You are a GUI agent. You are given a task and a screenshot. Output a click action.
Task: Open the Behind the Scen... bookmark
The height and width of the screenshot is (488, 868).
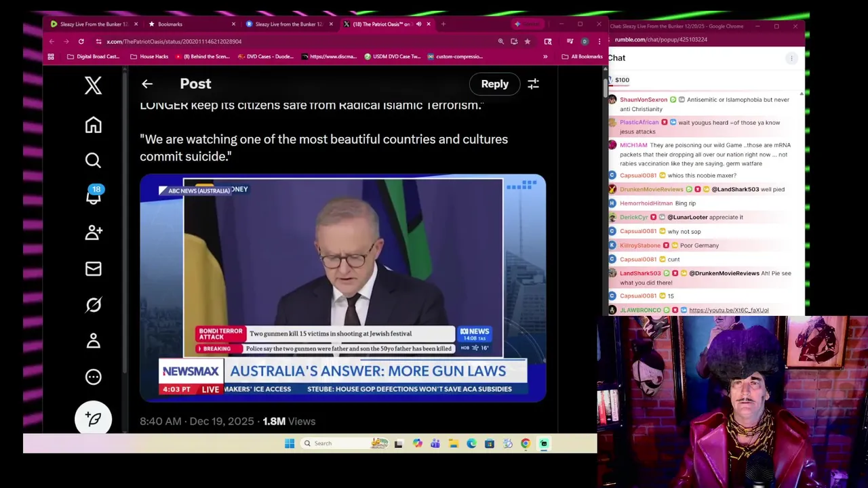(x=203, y=57)
